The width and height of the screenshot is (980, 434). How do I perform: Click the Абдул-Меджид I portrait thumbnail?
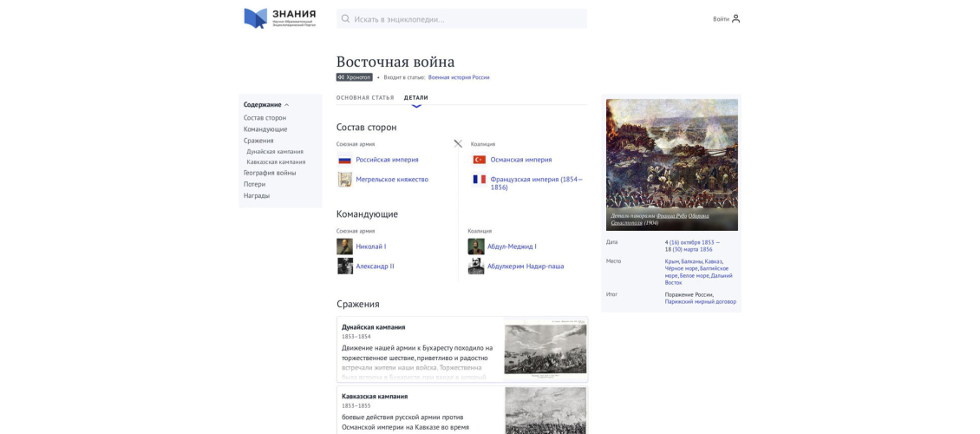476,247
